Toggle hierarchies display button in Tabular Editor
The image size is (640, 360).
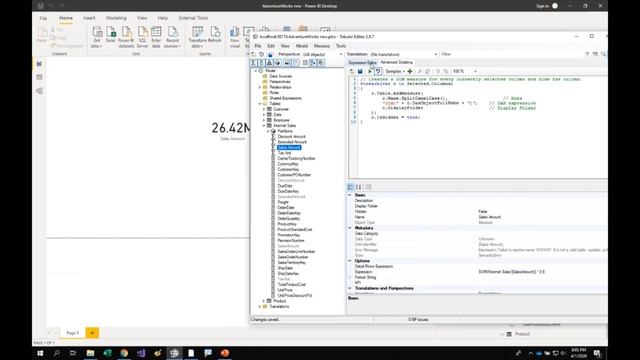[x=269, y=63]
